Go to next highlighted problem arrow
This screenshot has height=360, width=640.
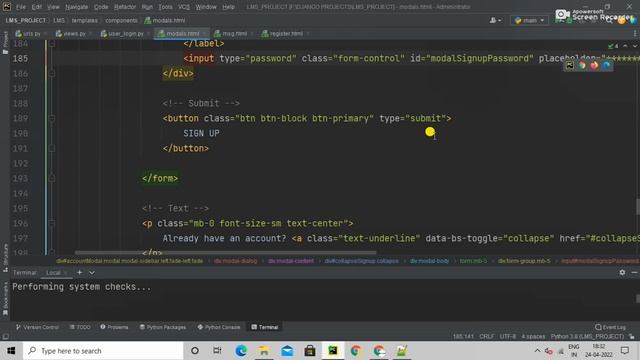635,46
